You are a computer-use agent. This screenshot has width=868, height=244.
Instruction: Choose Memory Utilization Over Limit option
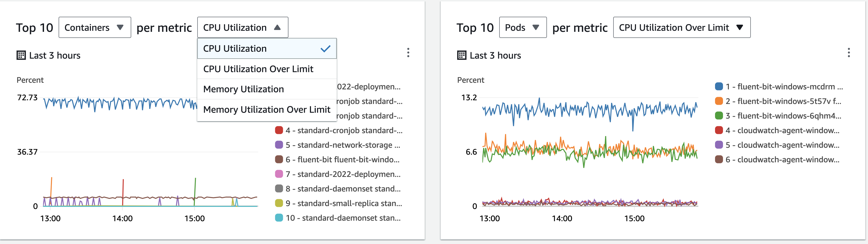pos(267,110)
